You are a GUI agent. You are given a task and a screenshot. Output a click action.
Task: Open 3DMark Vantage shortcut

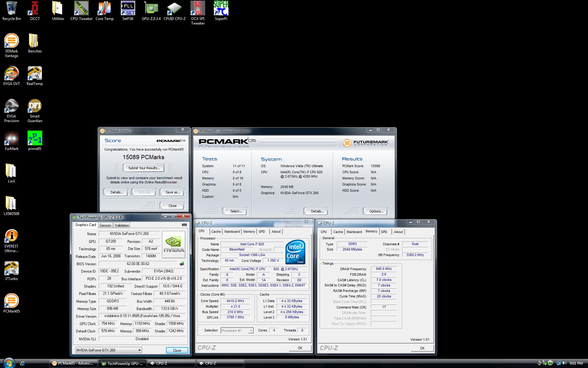(11, 45)
